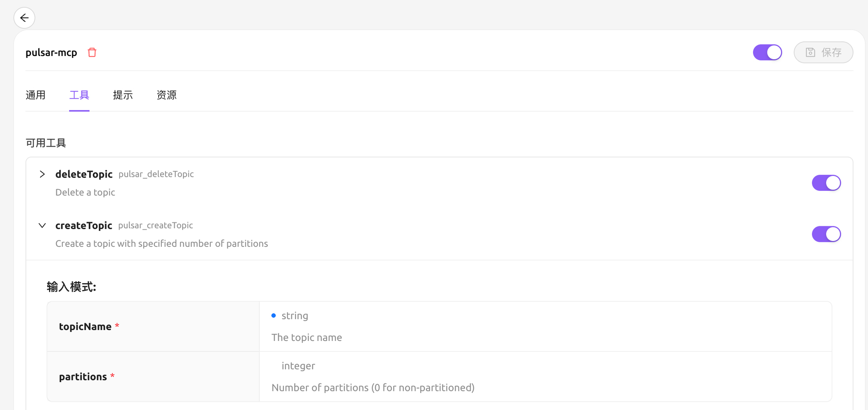Click the topicName parameter cell
Viewport: 868px width, 410px height.
pos(153,326)
